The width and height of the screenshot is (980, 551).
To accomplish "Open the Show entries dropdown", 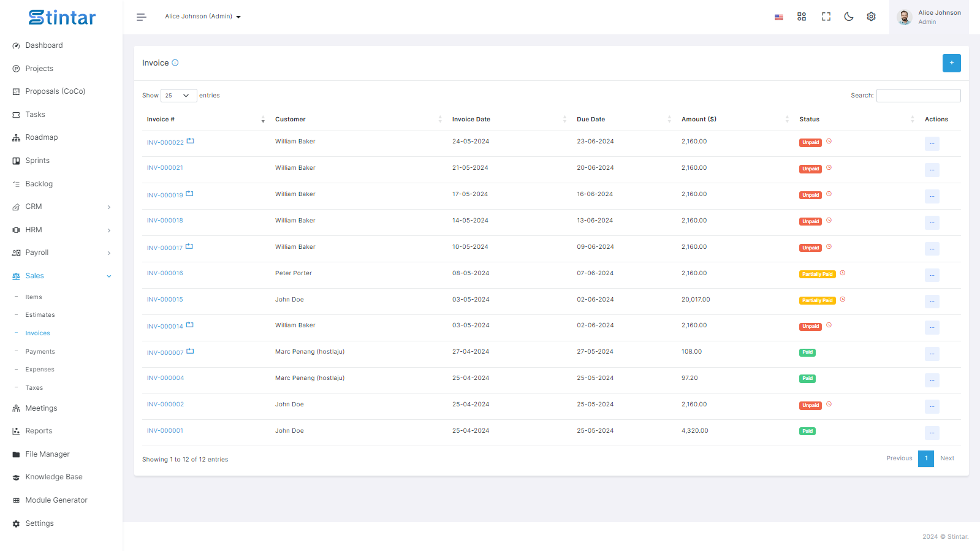I will [x=178, y=96].
